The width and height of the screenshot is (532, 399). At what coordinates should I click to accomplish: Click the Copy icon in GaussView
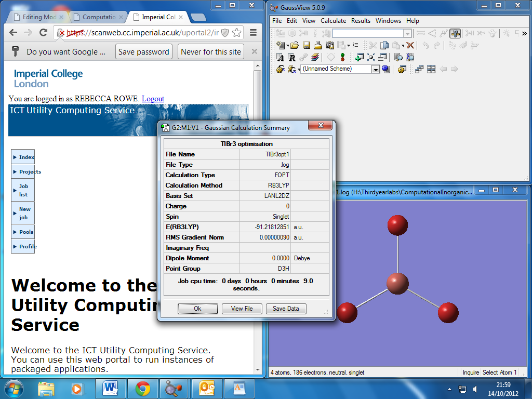click(x=384, y=45)
